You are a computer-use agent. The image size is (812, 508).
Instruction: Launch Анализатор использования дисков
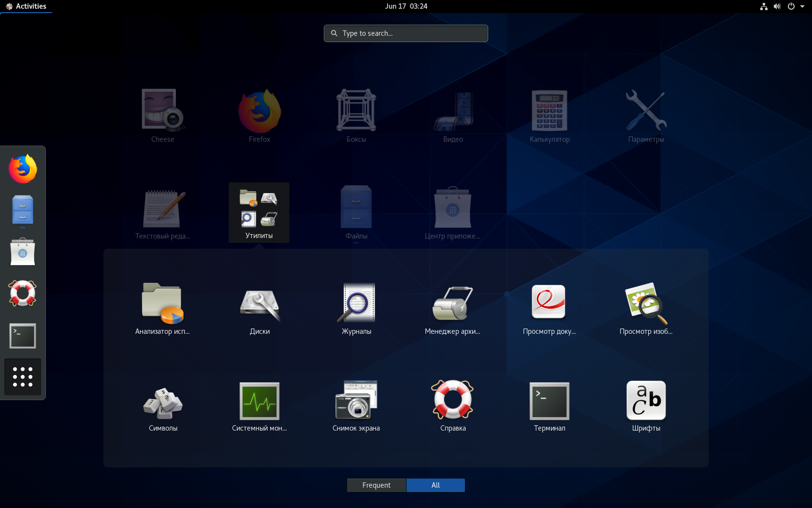(x=163, y=308)
